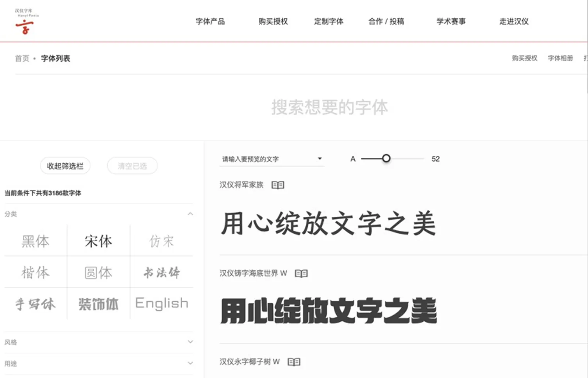Click the font size slider handle
Image resolution: width=588 pixels, height=378 pixels.
tap(386, 158)
